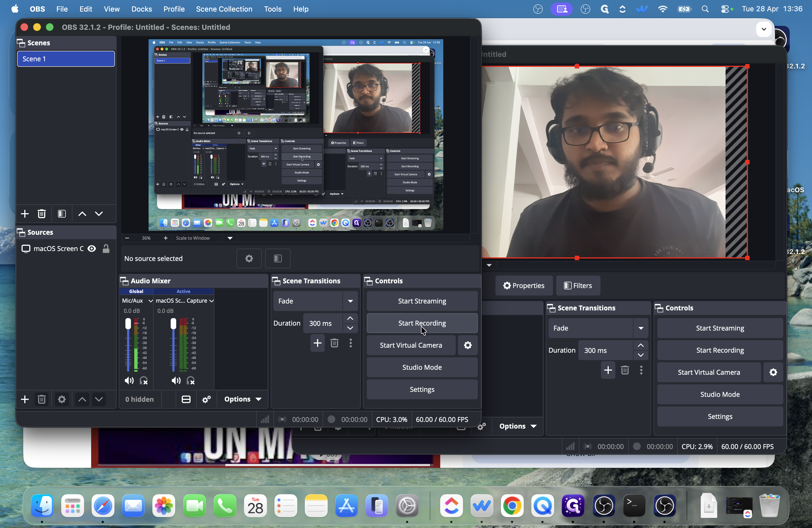This screenshot has width=812, height=528.
Task: Add a new scene with the plus icon
Action: point(25,214)
